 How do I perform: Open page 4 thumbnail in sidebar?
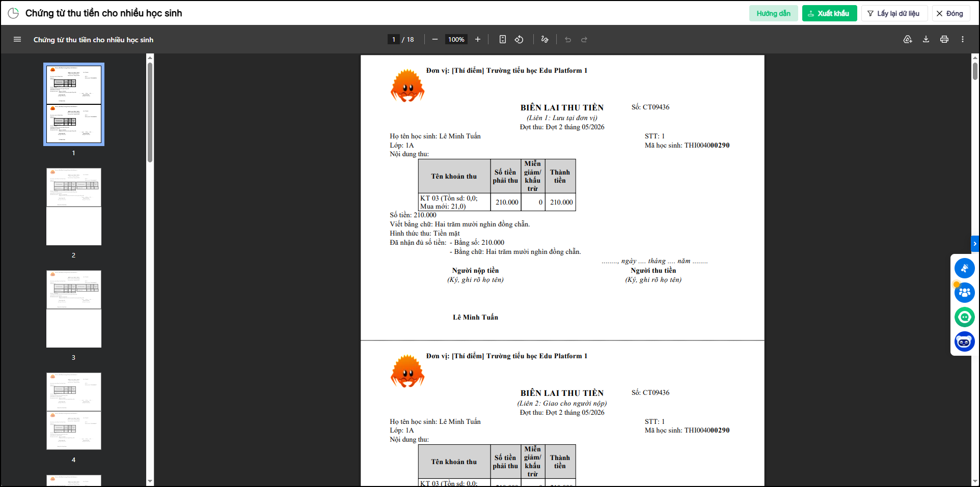[x=74, y=411]
